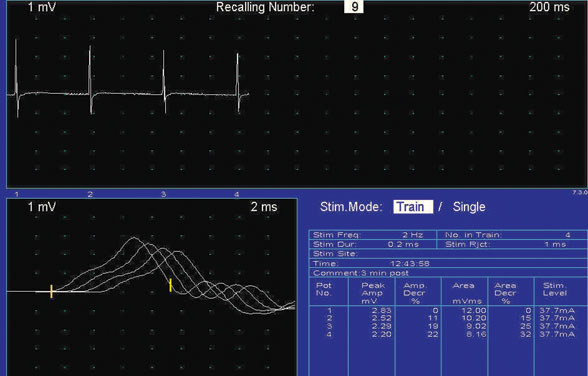Click the Recalling Number label
Screen dimensions: 588x376
point(265,7)
